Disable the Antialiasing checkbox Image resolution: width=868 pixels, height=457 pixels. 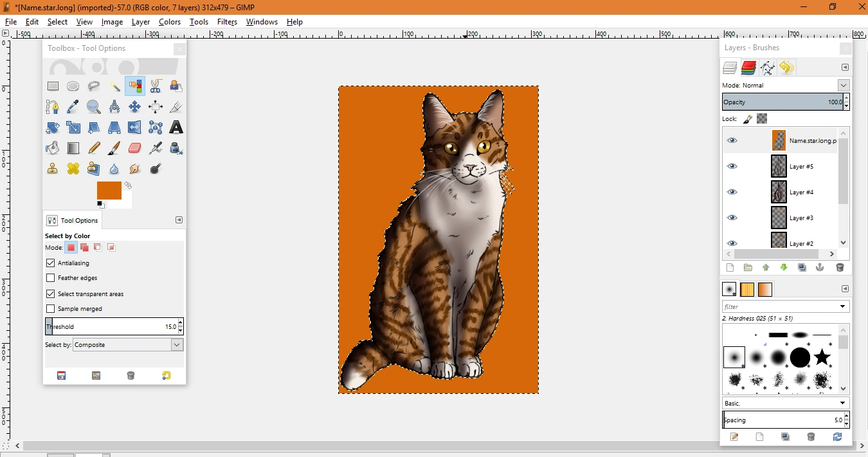51,263
